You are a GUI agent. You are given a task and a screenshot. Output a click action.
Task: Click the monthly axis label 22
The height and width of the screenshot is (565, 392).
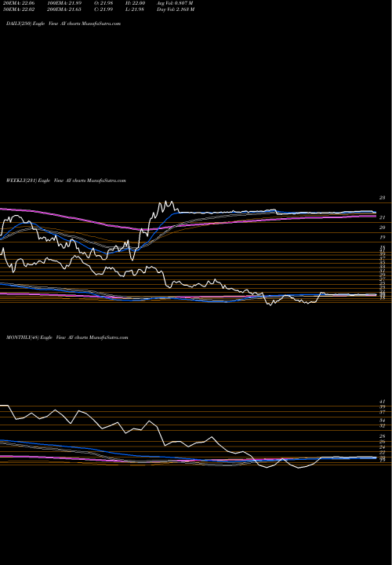(x=382, y=452)
